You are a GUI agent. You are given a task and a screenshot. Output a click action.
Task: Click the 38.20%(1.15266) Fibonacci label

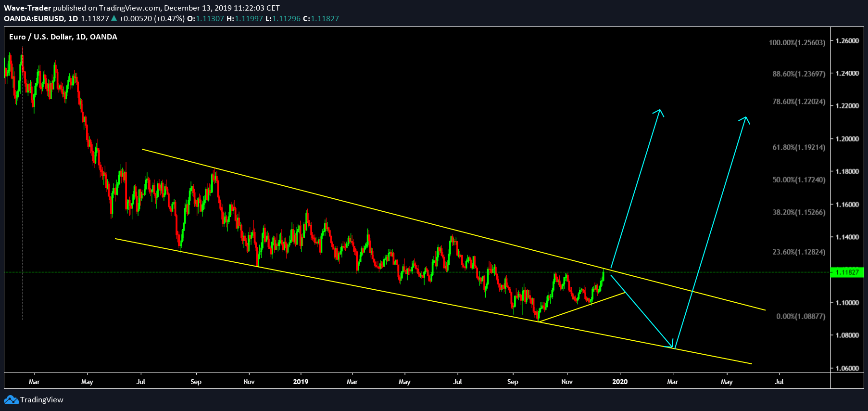pos(799,212)
